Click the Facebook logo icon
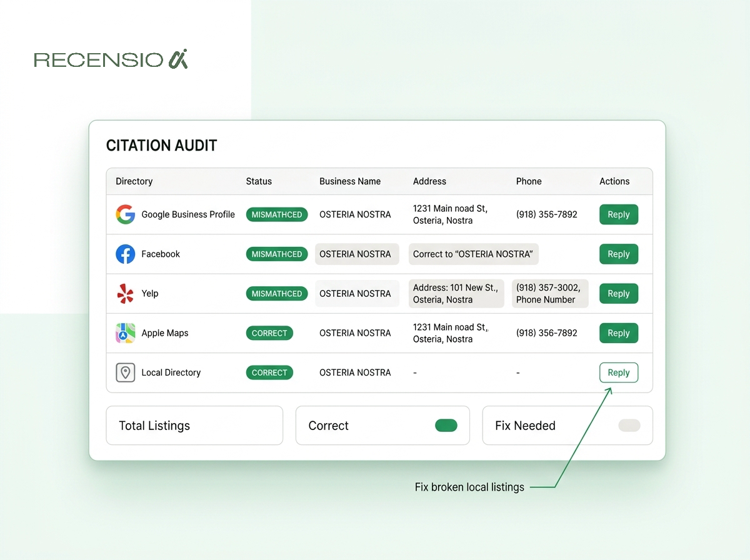This screenshot has height=560, width=750. pos(126,254)
